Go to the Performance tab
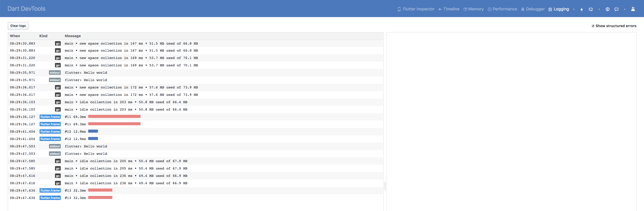Image resolution: width=644 pixels, height=211 pixels. tap(502, 9)
